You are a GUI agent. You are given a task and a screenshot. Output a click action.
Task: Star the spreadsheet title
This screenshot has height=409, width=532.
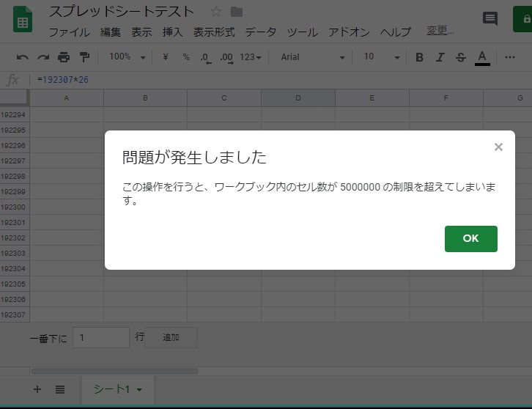216,12
